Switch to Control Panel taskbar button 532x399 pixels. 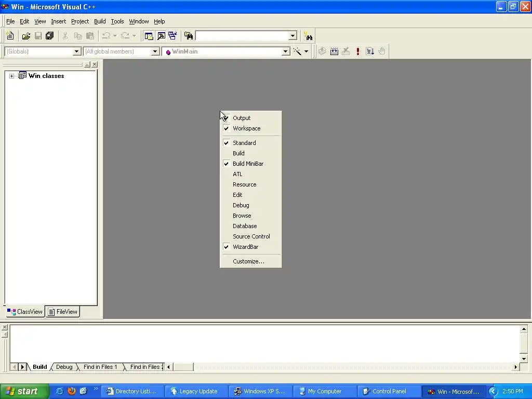point(389,391)
